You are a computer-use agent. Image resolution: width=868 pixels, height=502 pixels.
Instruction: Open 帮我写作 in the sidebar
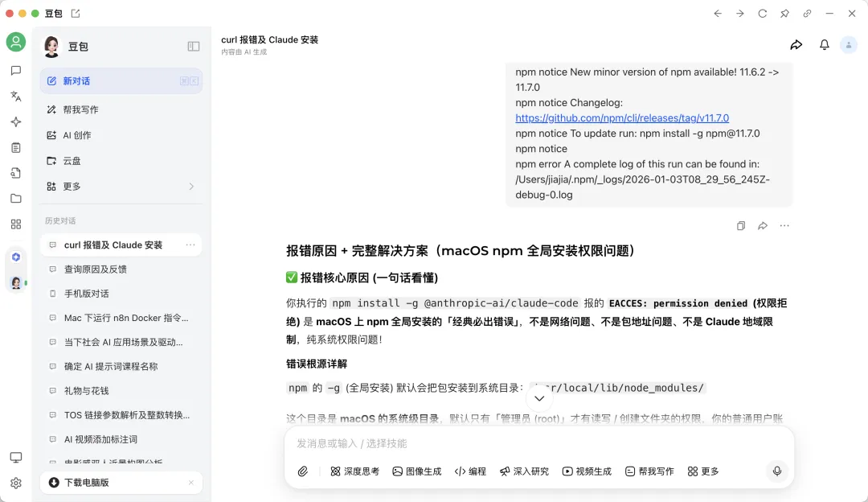coord(121,109)
